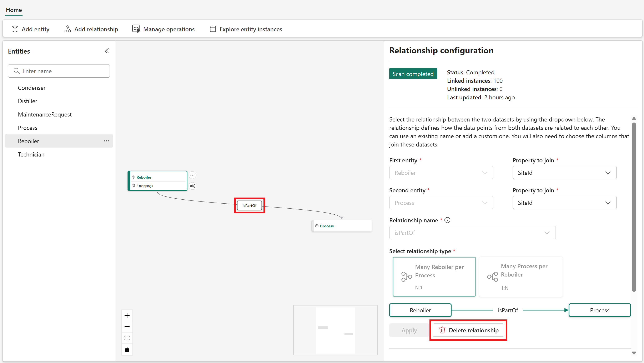
Task: Zoom in on the canvas with plus
Action: pos(127,316)
